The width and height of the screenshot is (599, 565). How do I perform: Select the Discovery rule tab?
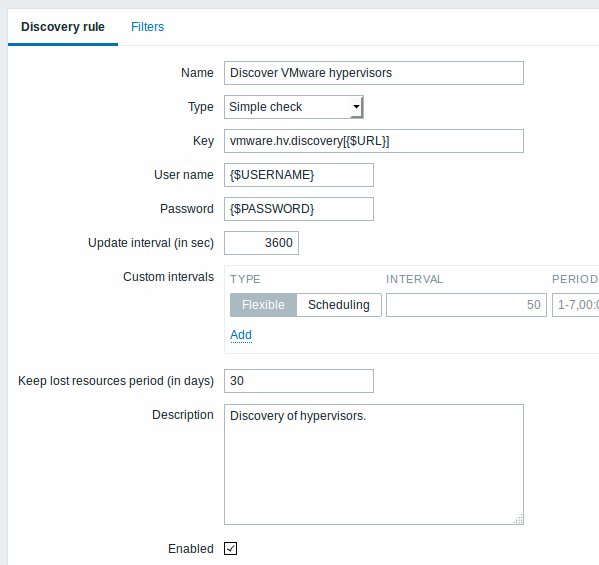[x=63, y=27]
